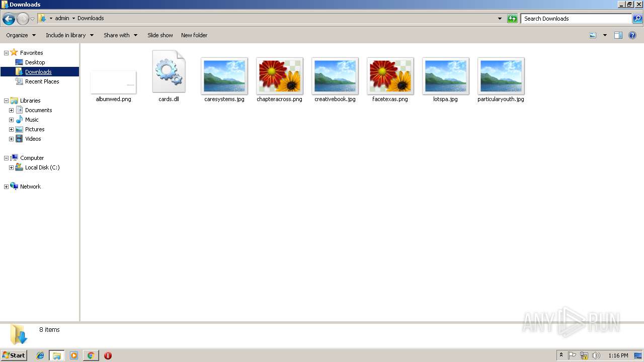The height and width of the screenshot is (362, 644).
Task: Collapse the Computer group
Action: click(6, 158)
